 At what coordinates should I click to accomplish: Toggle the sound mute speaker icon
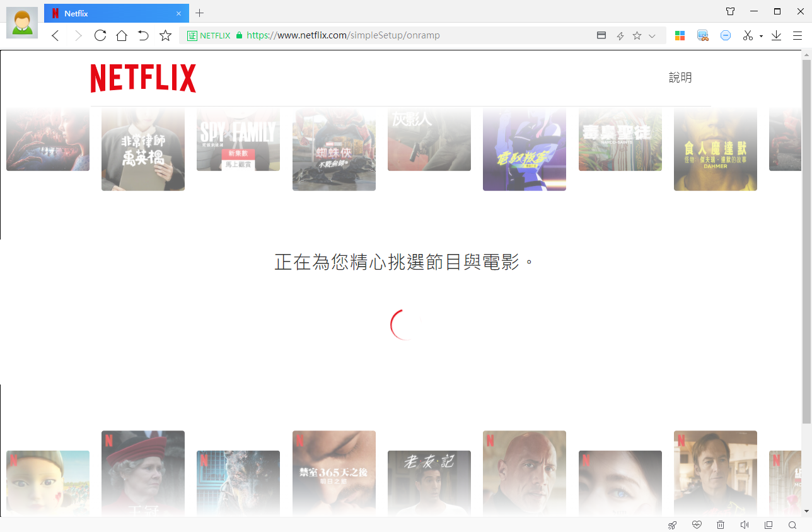click(x=745, y=525)
